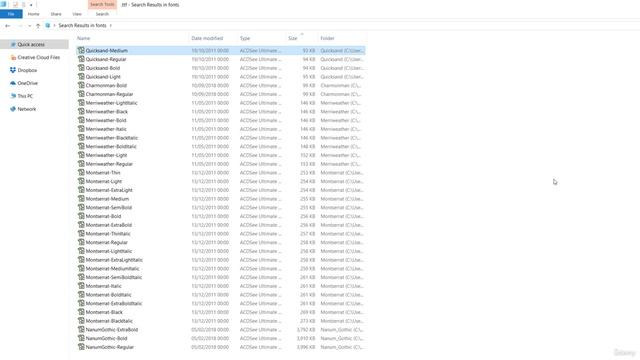Expand the breadcrumb chevron after fonts
This screenshot has height=360, width=640.
point(111,26)
